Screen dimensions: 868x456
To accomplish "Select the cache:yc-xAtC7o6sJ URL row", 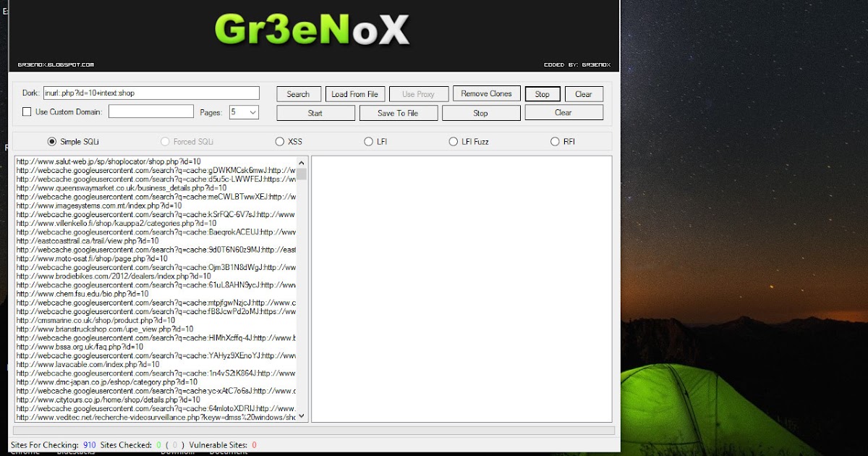I will pyautogui.click(x=156, y=391).
